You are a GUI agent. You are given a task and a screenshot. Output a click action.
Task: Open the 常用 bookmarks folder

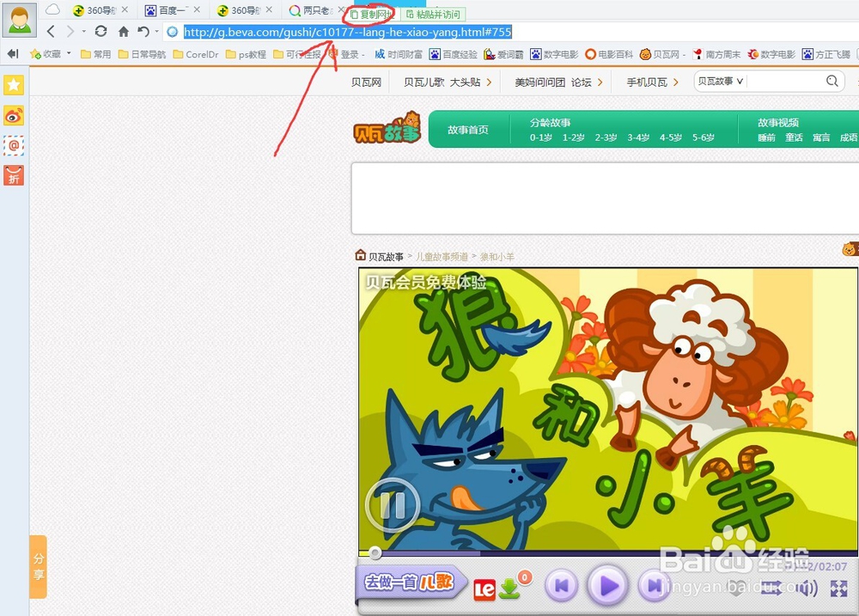pos(96,54)
